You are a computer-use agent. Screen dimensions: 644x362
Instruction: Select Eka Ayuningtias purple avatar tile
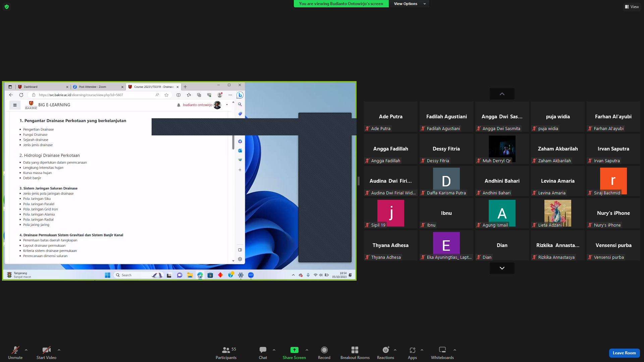(446, 245)
